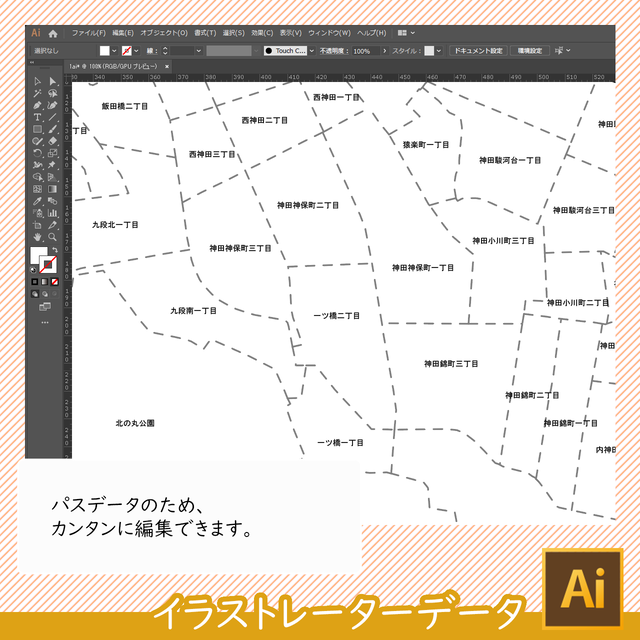Enable Draw Normal mode
This screenshot has height=640, width=640.
click(x=35, y=294)
